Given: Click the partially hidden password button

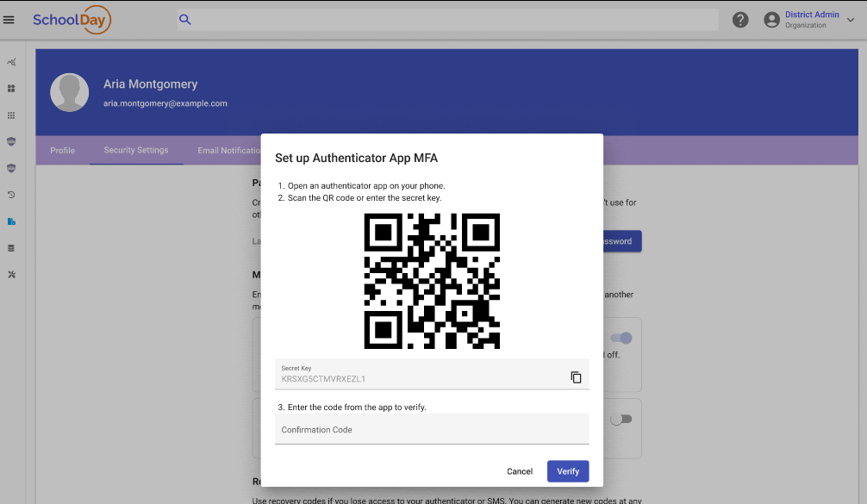Looking at the screenshot, I should click(622, 241).
